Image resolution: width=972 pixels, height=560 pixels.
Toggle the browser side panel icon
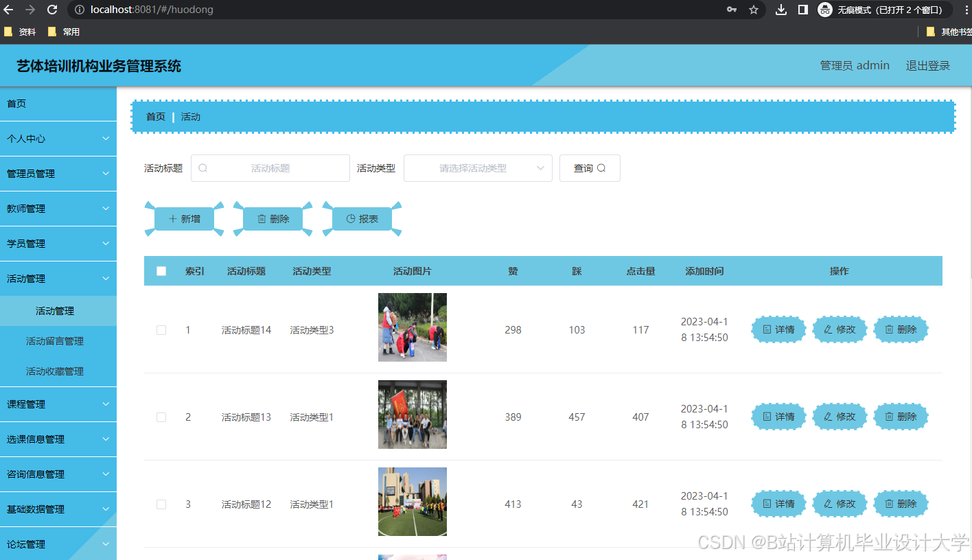[802, 10]
